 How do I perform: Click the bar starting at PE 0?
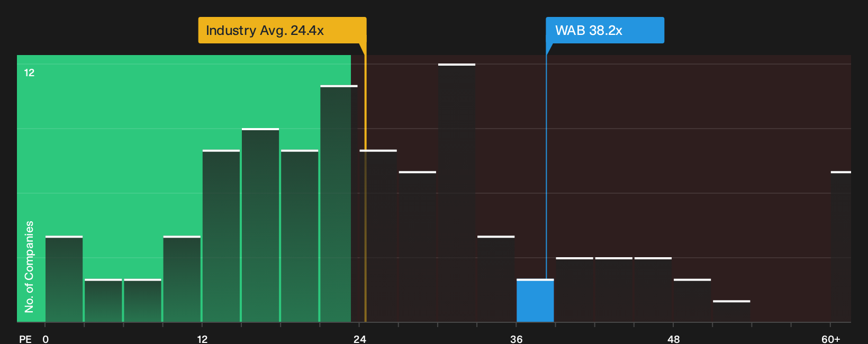64,279
